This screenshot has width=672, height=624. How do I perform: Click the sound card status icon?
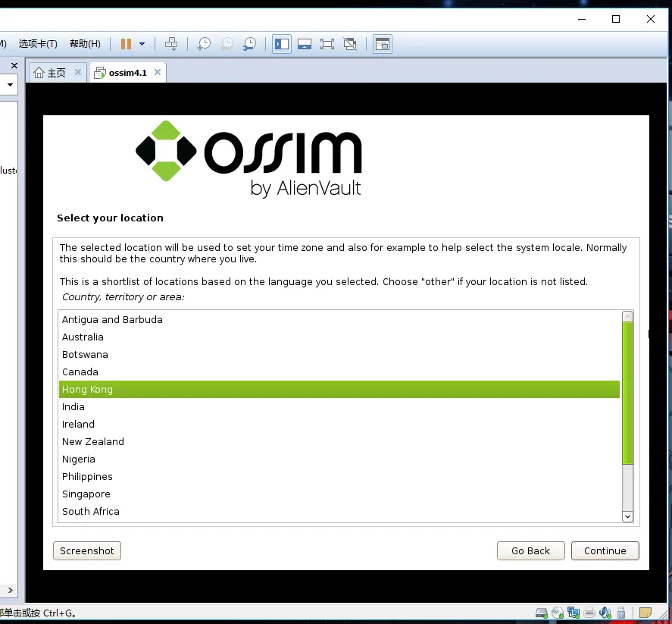pyautogui.click(x=605, y=613)
